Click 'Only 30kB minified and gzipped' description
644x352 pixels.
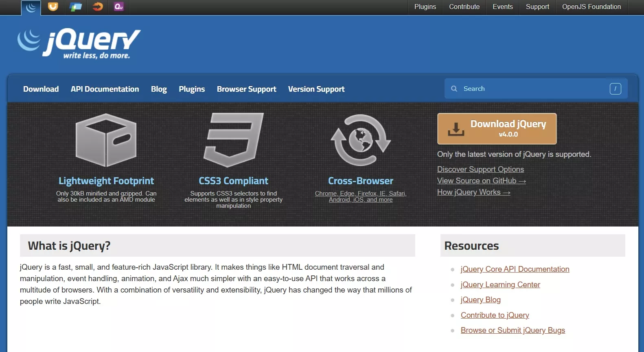[106, 196]
